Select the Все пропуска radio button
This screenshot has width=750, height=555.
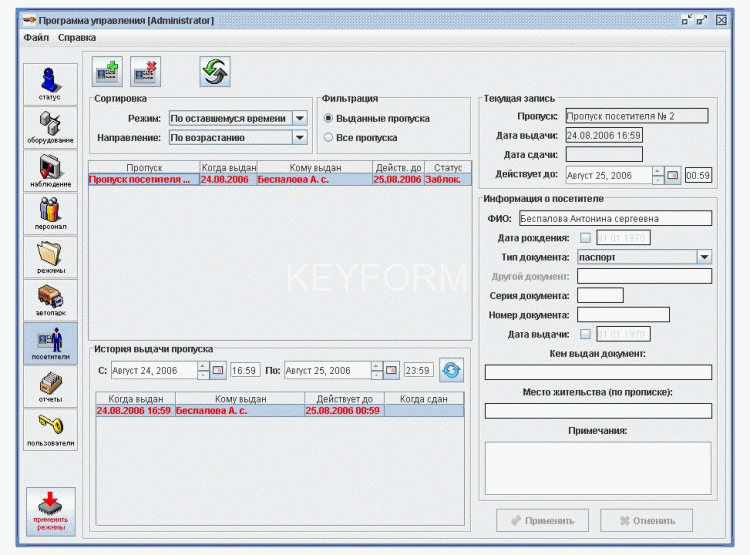tap(329, 138)
